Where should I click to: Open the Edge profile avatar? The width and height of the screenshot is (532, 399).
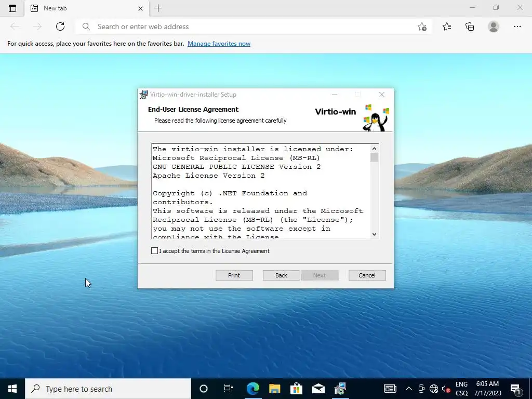[494, 26]
